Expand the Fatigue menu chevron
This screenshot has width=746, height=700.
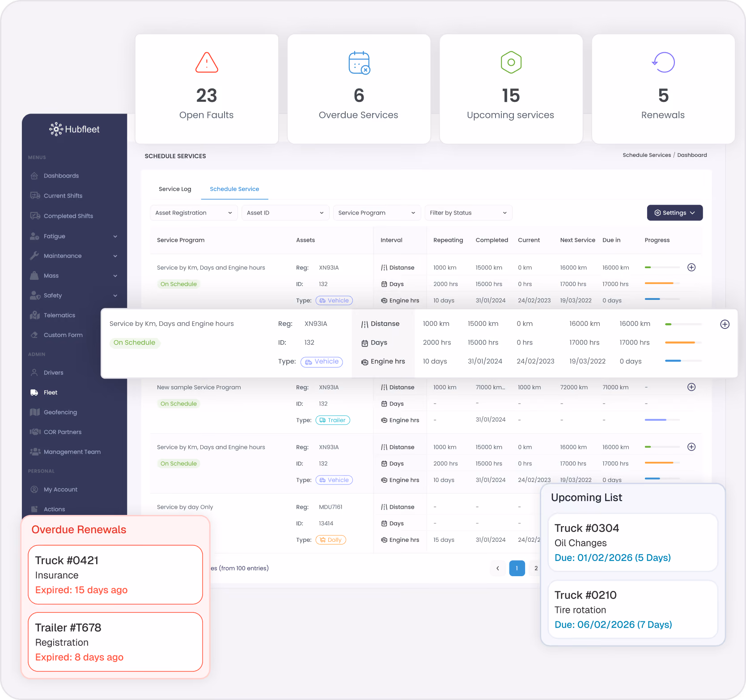click(115, 236)
